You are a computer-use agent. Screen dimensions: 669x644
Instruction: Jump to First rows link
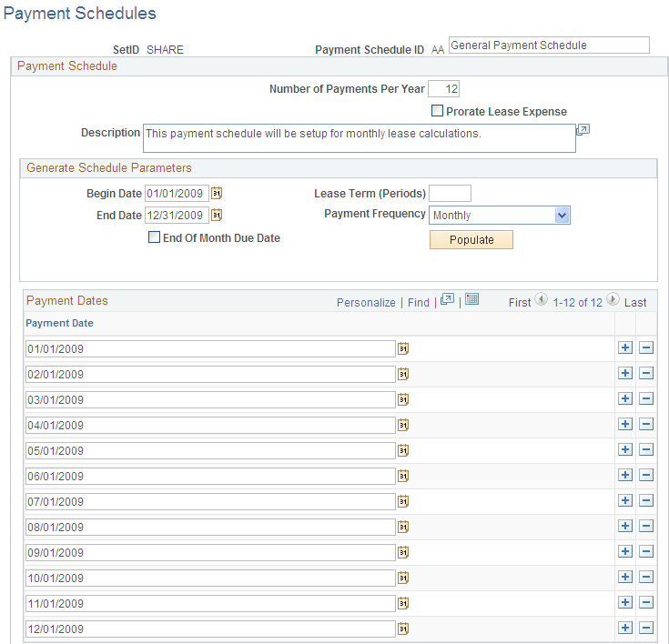(x=520, y=302)
